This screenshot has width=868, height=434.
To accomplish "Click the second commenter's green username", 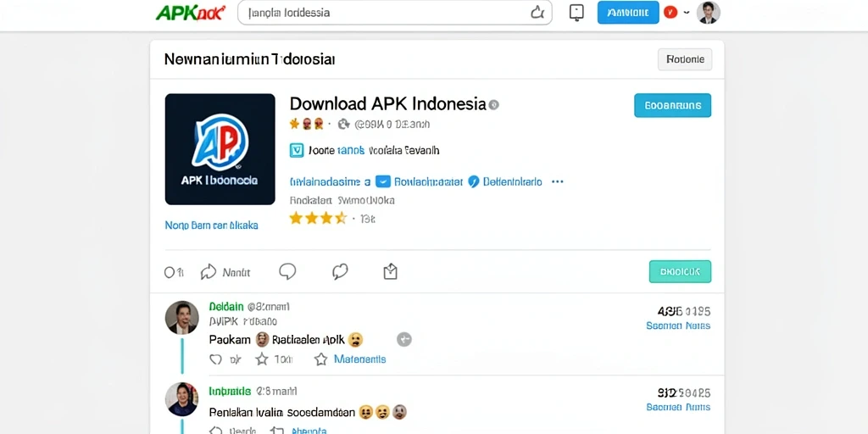I will pos(230,392).
